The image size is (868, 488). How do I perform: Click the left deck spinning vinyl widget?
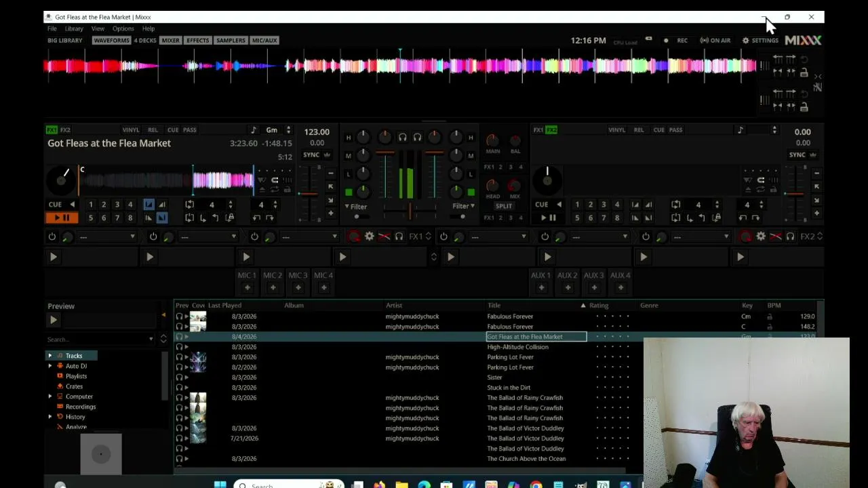[x=62, y=180]
